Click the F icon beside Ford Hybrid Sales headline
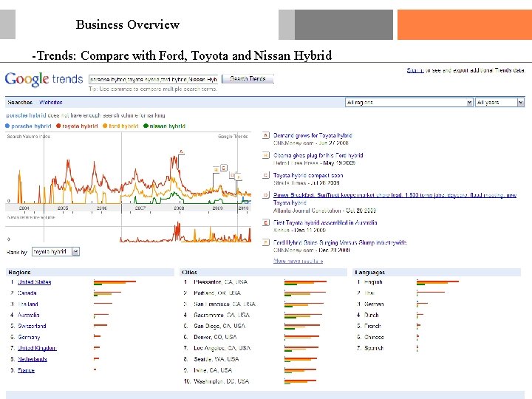This screenshot has height=399, width=532. click(x=266, y=242)
